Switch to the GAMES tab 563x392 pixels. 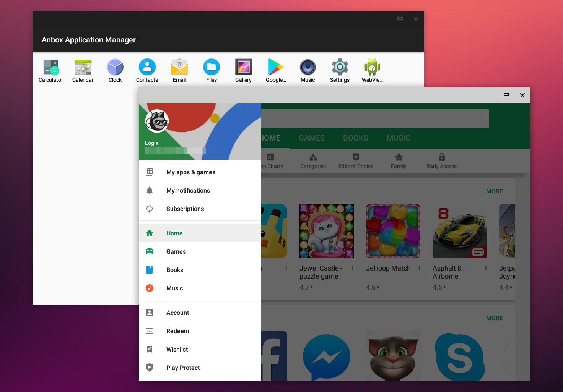click(311, 138)
